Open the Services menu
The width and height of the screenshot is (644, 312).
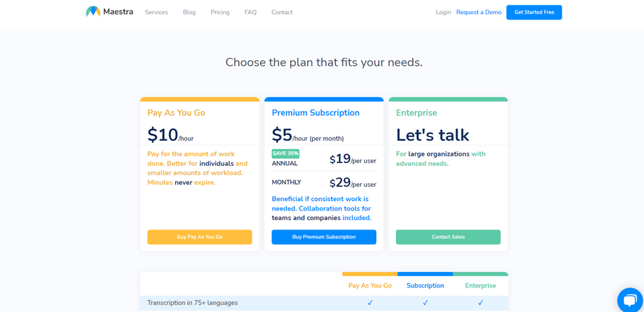[x=156, y=12]
